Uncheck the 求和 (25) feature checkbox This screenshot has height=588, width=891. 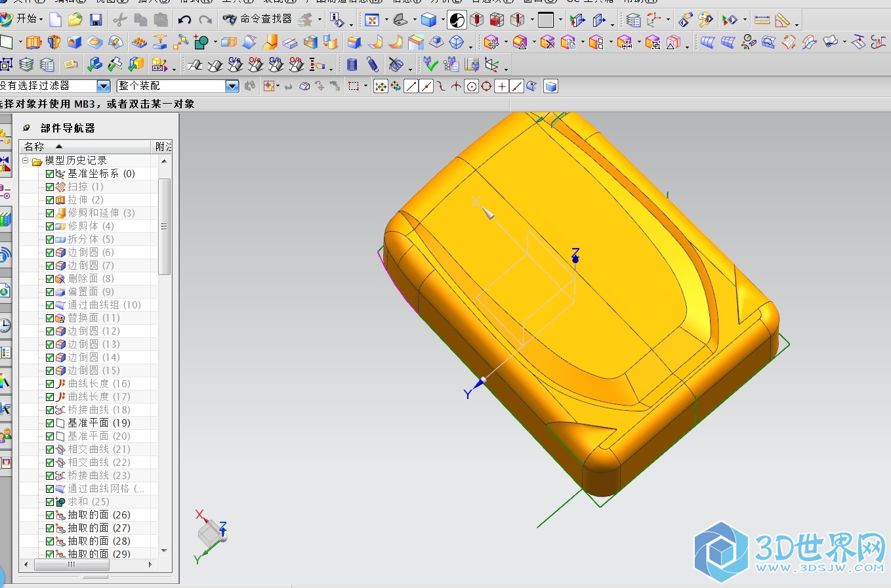point(50,502)
